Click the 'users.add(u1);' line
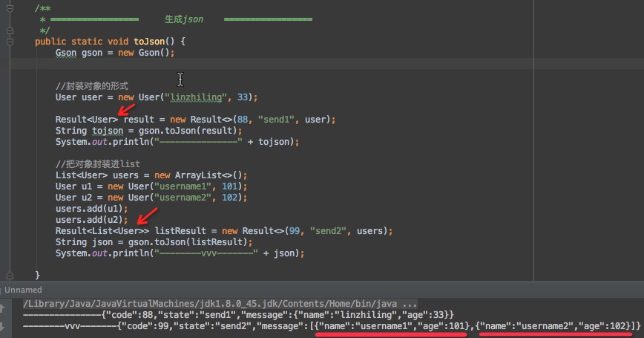The width and height of the screenshot is (644, 338). coord(91,209)
